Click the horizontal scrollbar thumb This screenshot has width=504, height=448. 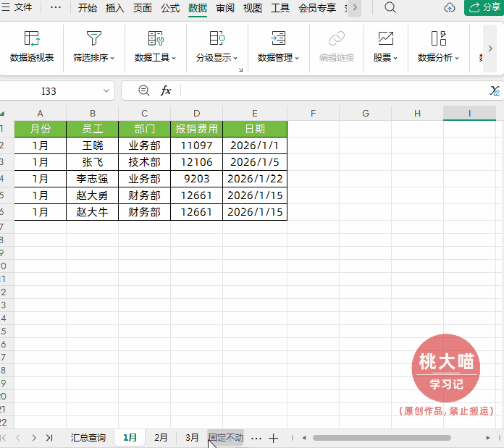(x=382, y=438)
